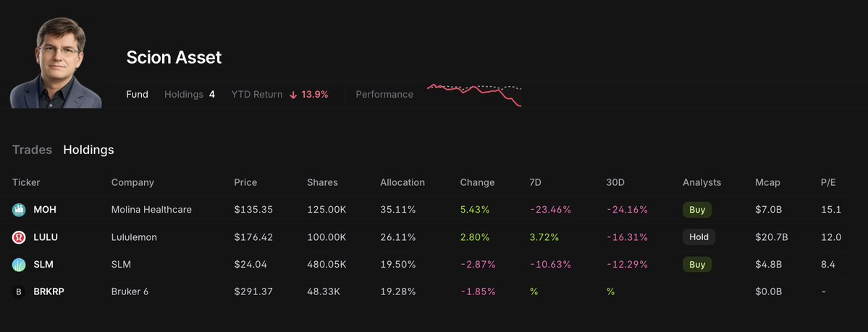This screenshot has height=332, width=868.
Task: Click the Hold rating badge for LULU
Action: tap(699, 237)
